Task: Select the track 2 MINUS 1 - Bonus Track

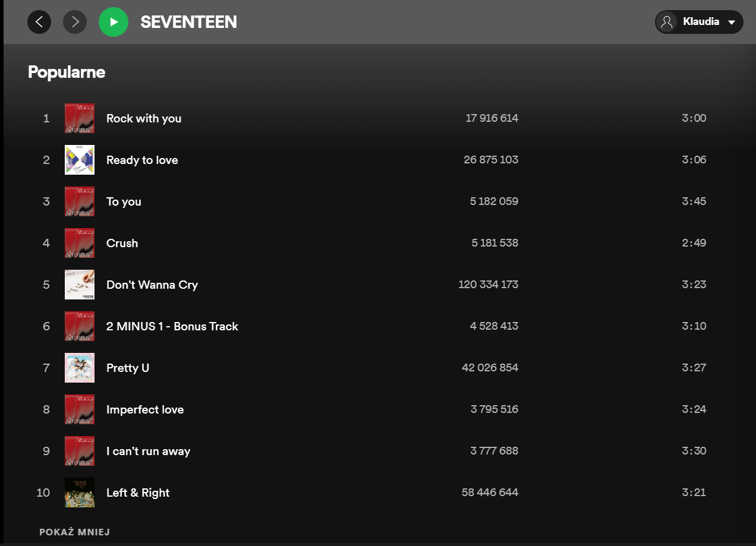Action: tap(172, 326)
